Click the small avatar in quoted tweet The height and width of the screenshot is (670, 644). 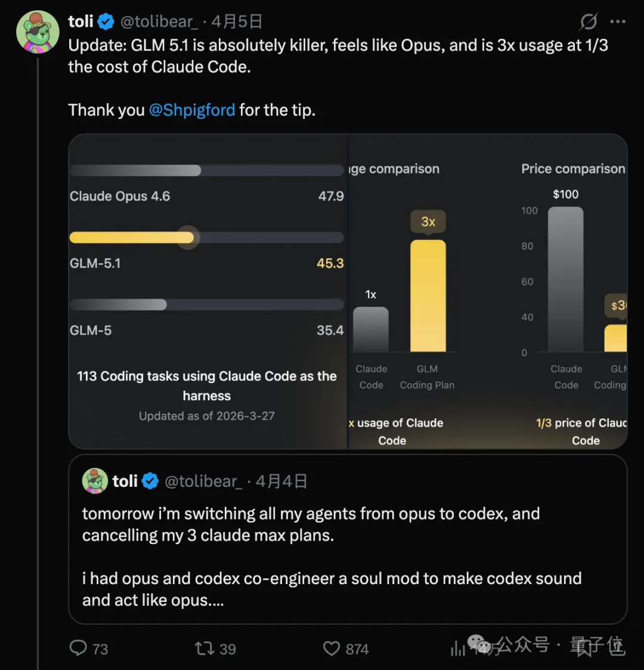pos(95,481)
